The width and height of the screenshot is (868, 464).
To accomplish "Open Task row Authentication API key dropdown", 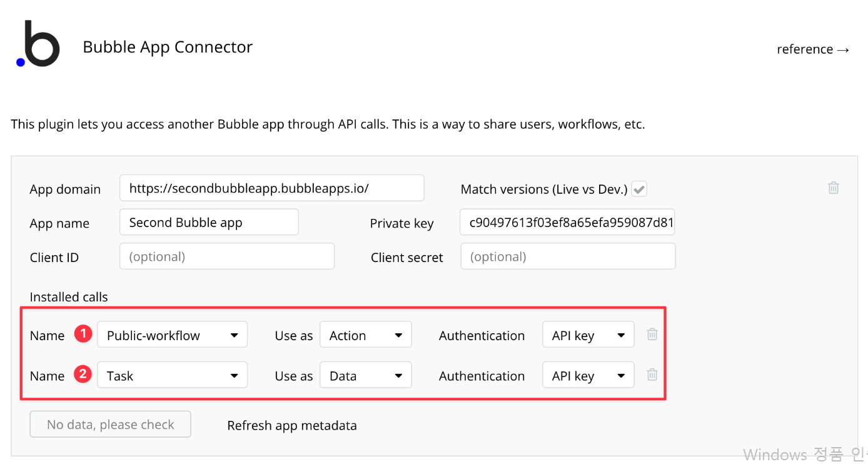I will click(x=588, y=375).
